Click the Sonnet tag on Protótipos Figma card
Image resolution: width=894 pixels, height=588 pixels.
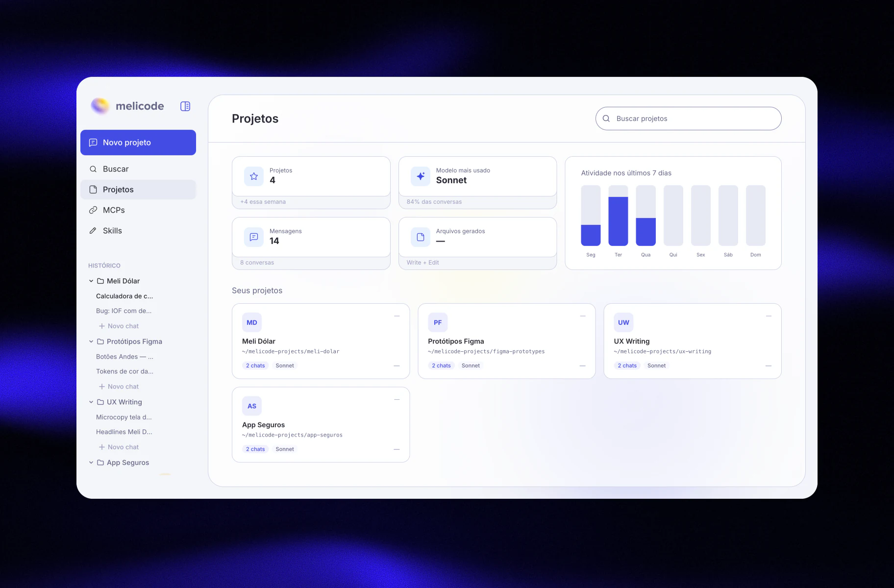click(x=471, y=366)
